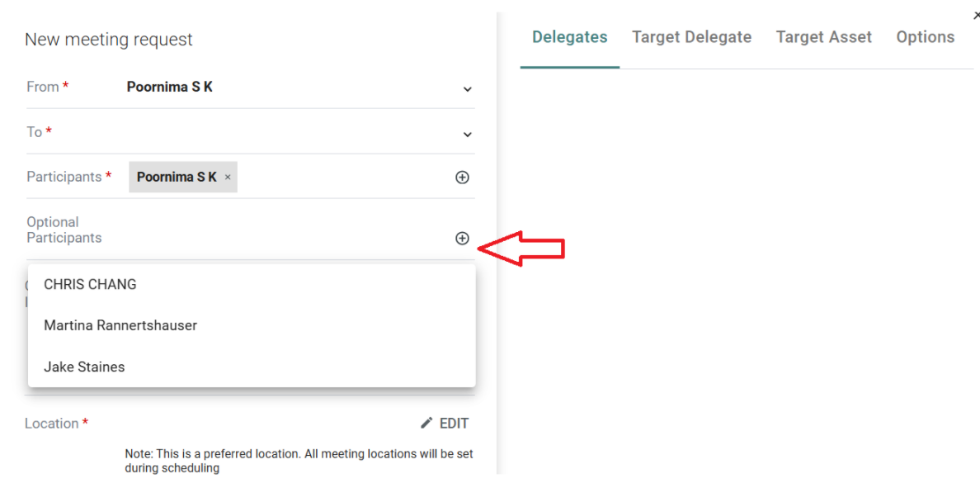Choose Martina Rannertshauser from the list
The height and width of the screenshot is (488, 980).
(x=120, y=325)
